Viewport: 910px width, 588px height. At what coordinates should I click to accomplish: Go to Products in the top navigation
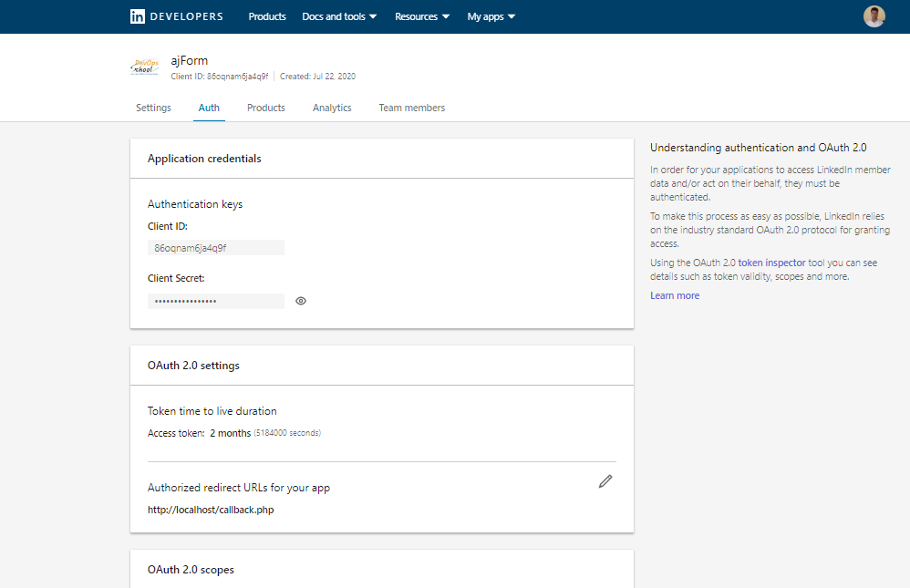click(267, 16)
